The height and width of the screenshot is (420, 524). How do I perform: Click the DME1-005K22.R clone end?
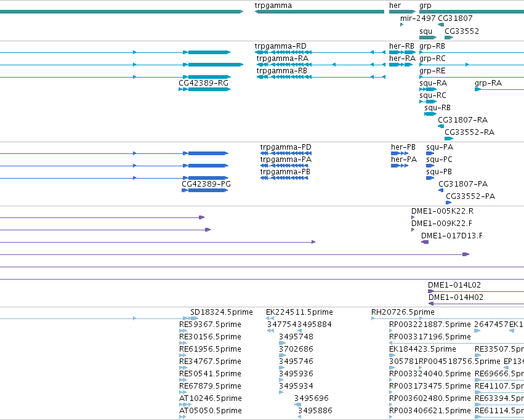(x=413, y=217)
